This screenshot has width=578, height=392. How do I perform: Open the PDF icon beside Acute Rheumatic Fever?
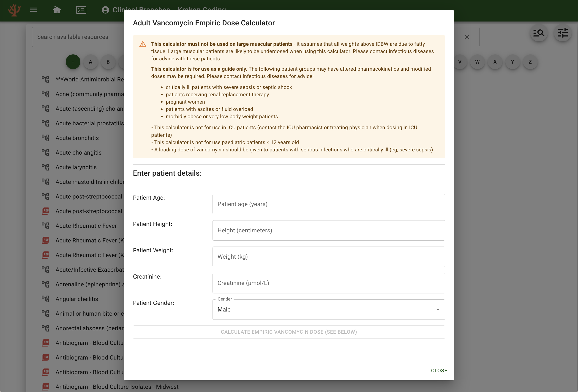45,240
